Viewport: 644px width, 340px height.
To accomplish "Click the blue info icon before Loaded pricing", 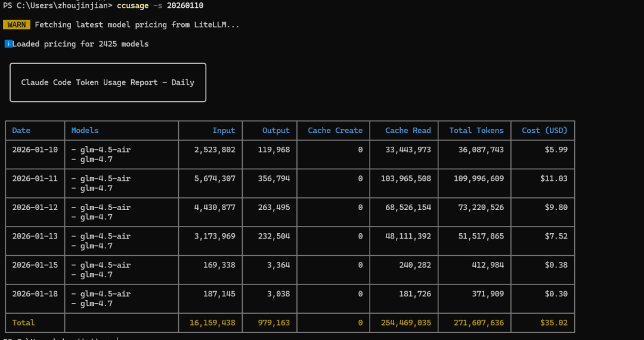I will [x=8, y=44].
